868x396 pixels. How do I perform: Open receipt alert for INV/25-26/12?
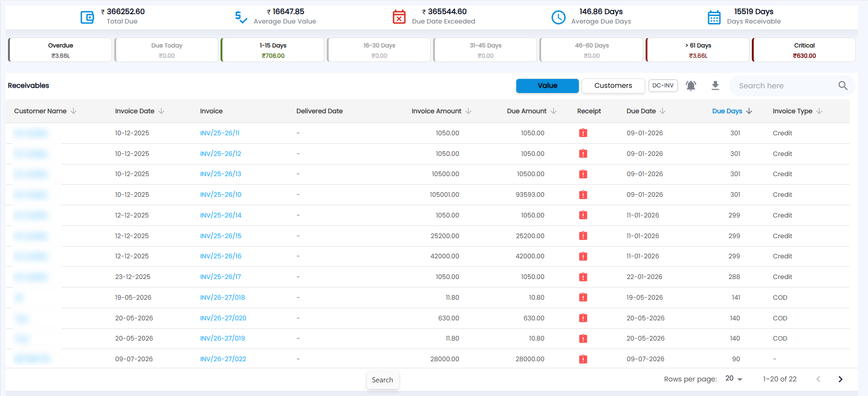583,154
